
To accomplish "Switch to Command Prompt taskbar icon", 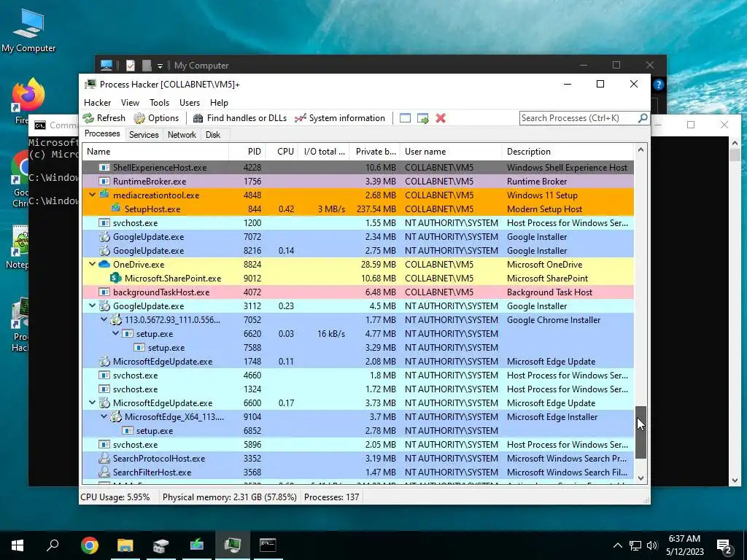I will click(x=268, y=545).
